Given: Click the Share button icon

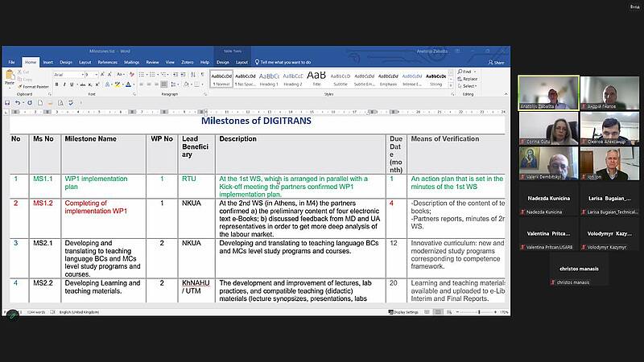Looking at the screenshot, I should tap(496, 63).
